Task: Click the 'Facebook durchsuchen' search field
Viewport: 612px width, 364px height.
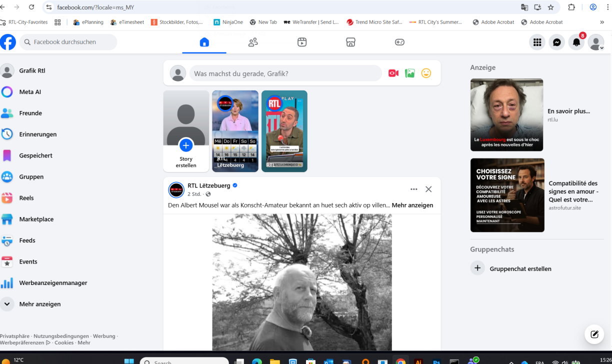Action: point(68,42)
